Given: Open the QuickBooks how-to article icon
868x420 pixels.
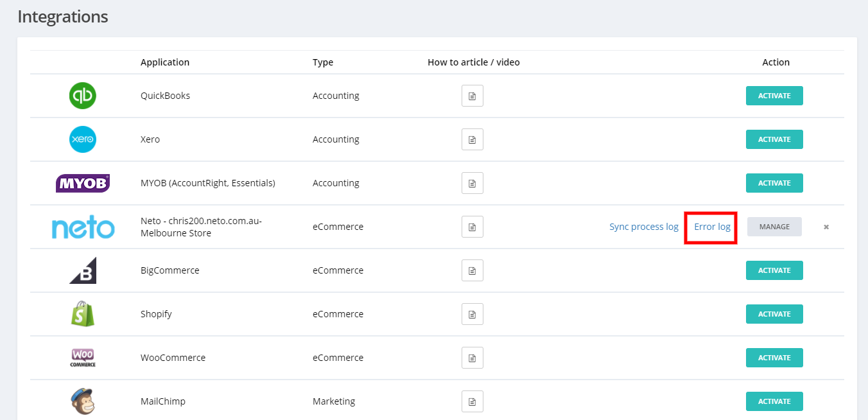Looking at the screenshot, I should coord(472,96).
